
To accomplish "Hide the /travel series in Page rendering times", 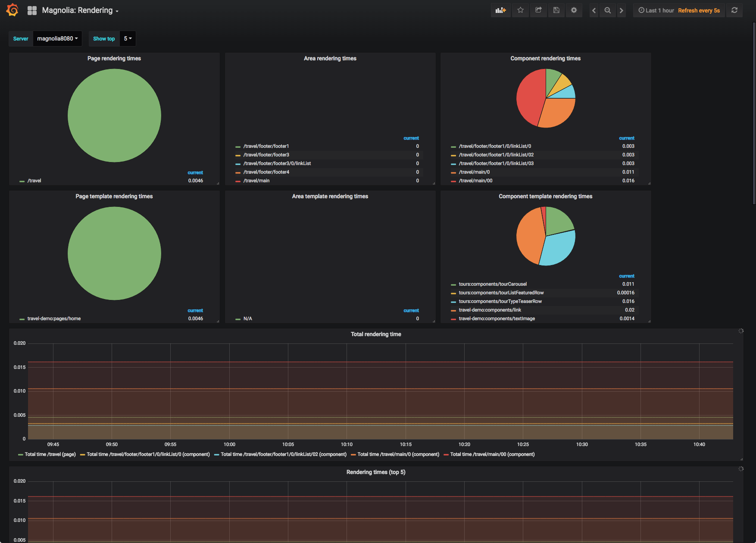I will click(34, 181).
